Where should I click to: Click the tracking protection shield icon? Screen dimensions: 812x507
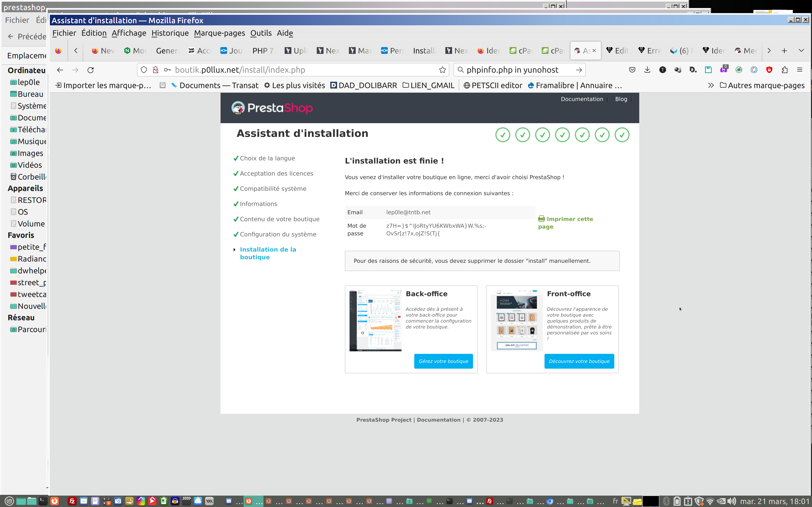click(x=144, y=70)
